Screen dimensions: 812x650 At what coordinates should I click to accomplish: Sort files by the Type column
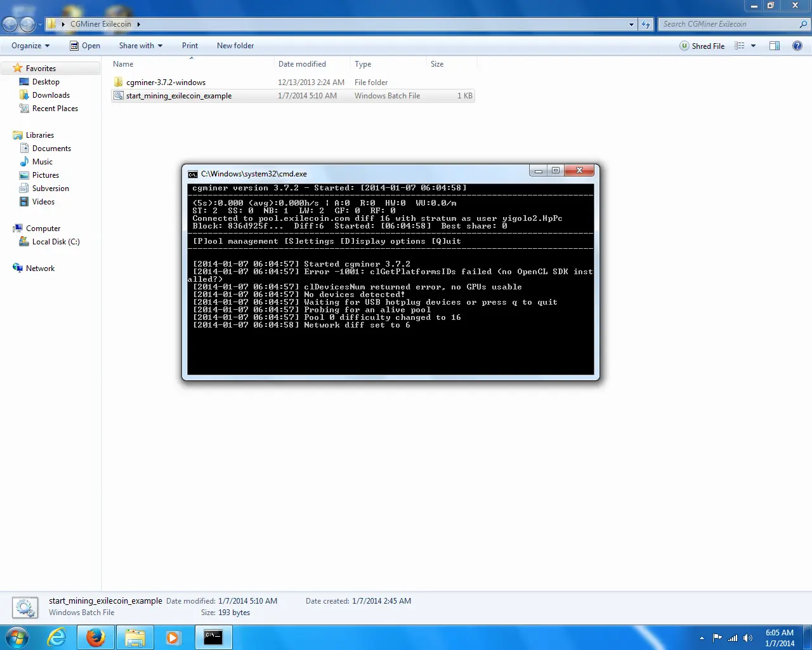(388, 64)
